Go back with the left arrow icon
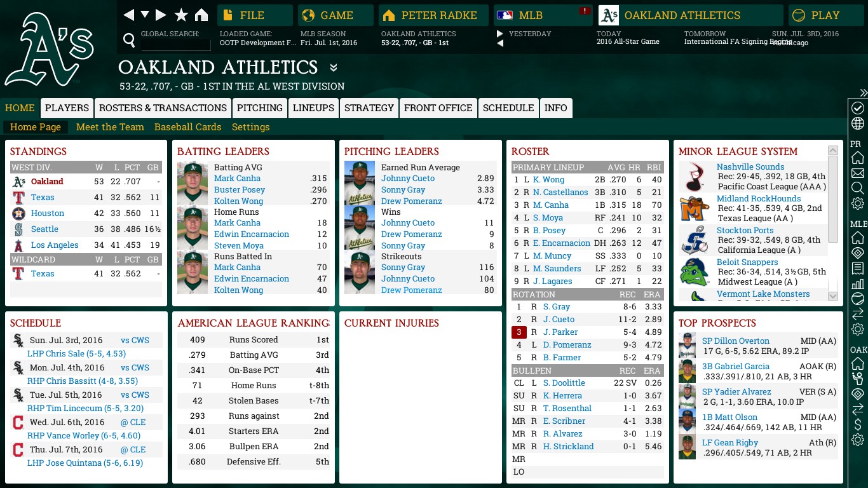The width and height of the screenshot is (868, 488). [x=129, y=15]
